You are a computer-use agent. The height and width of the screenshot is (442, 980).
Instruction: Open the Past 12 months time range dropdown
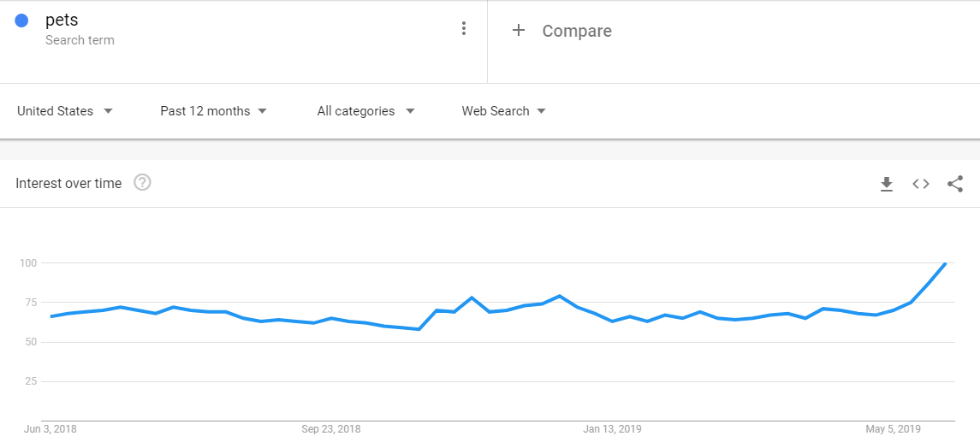pos(214,111)
